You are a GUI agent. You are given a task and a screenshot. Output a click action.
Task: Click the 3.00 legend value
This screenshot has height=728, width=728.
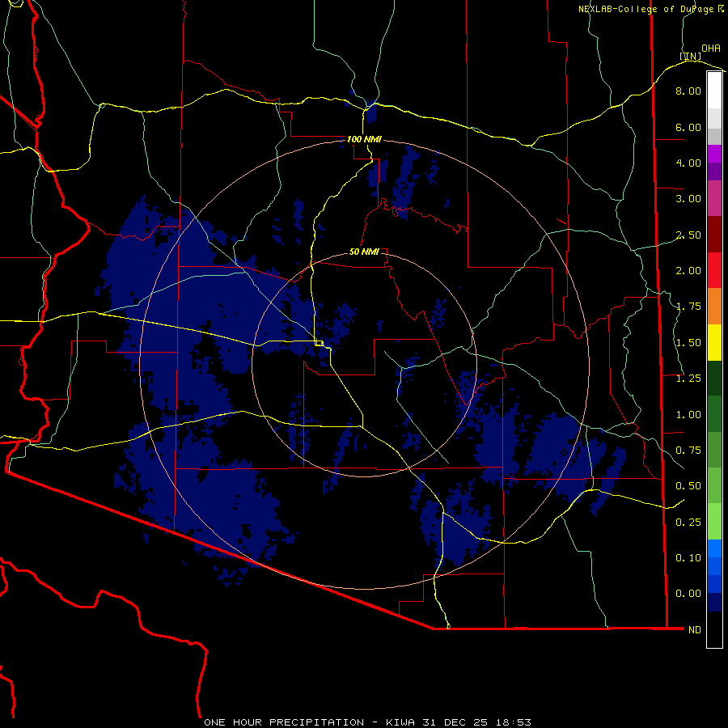(688, 199)
